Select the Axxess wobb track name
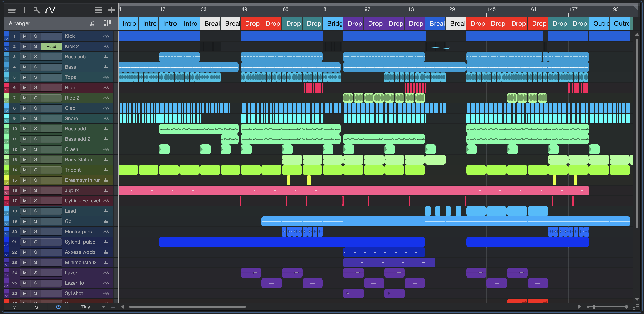 point(80,252)
